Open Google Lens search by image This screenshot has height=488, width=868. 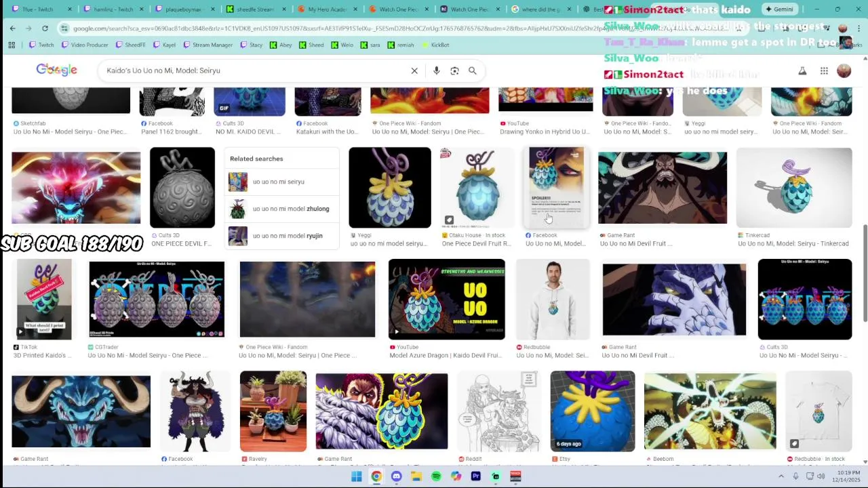click(454, 70)
